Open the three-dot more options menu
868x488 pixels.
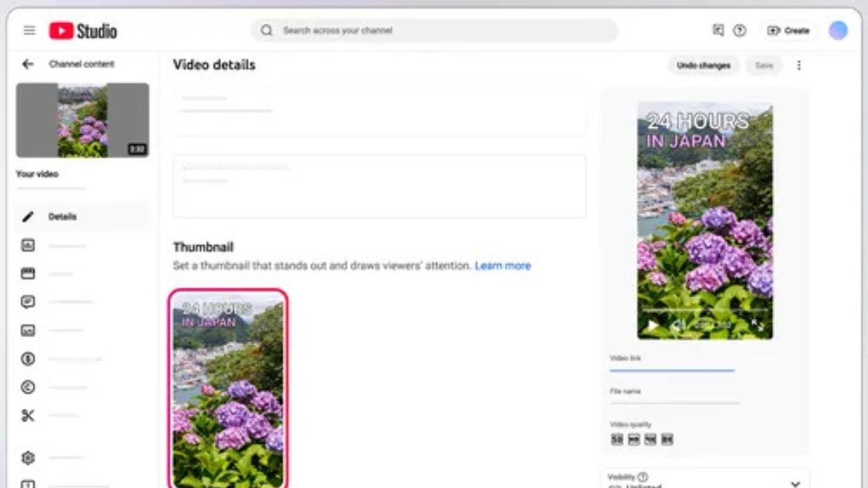(x=799, y=65)
